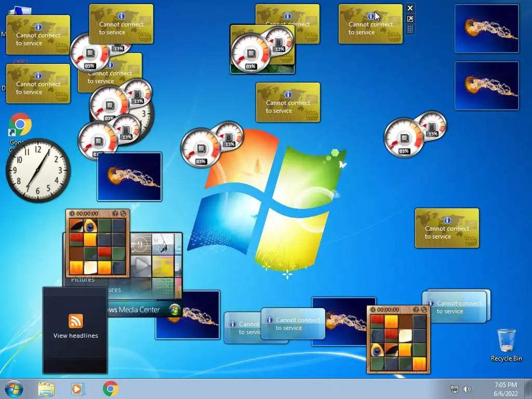Image resolution: width=532 pixels, height=399 pixels.
Task: Click toucan eye tile in puzzle overlapping Media Center
Action: click(x=90, y=226)
